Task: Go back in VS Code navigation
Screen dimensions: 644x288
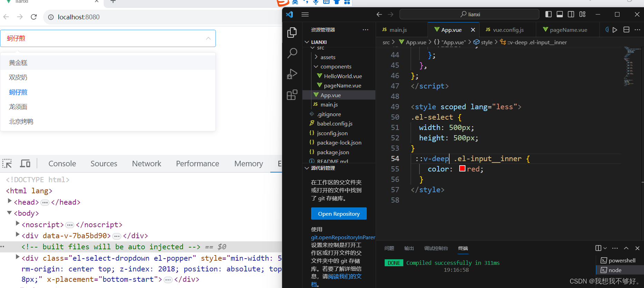Action: pyautogui.click(x=379, y=14)
